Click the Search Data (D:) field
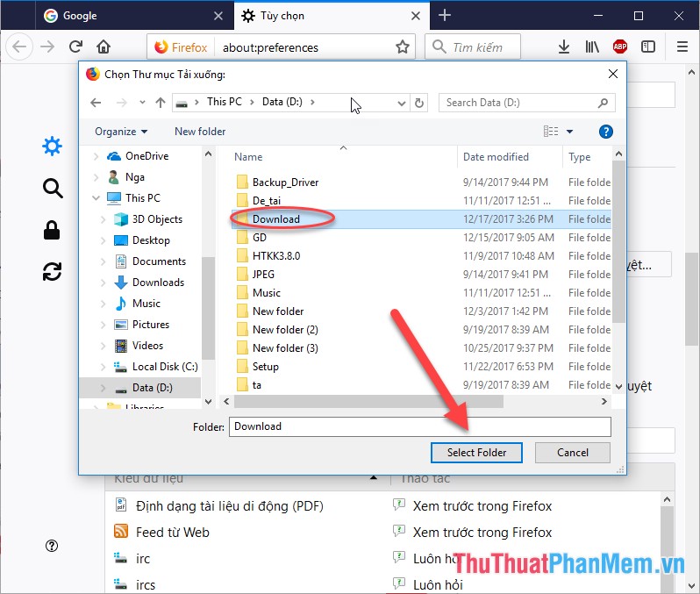700x594 pixels. tap(527, 103)
